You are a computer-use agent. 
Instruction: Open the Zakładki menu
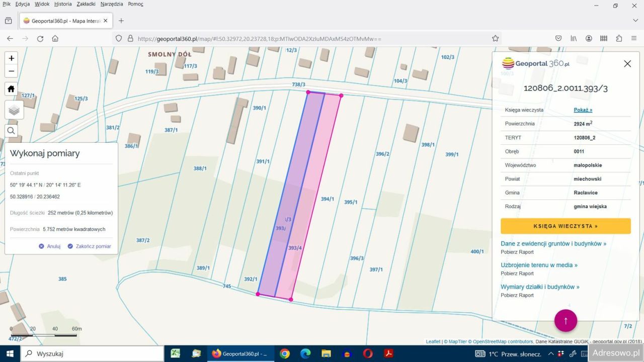tap(86, 4)
